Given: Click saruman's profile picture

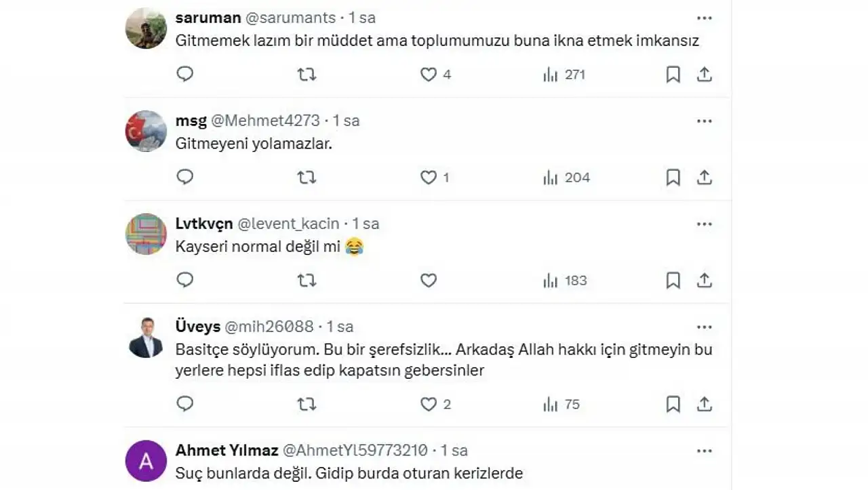Looking at the screenshot, I should click(146, 28).
